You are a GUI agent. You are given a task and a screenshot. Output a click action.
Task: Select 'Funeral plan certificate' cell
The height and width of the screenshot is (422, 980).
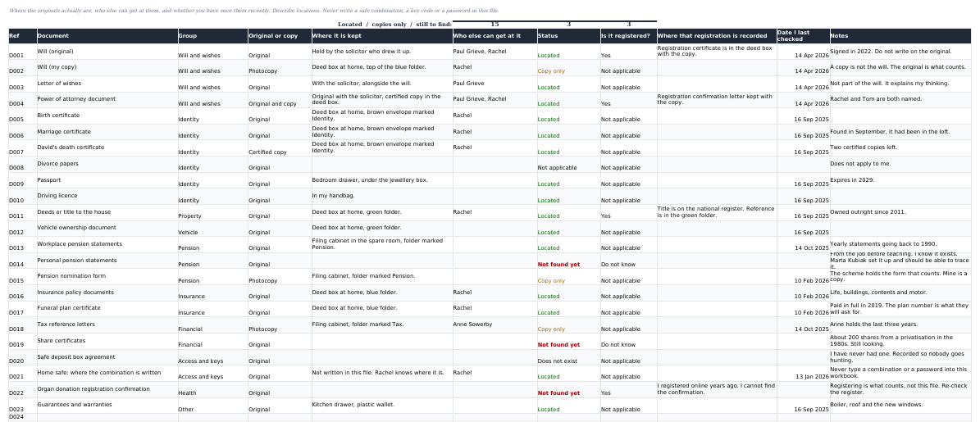pyautogui.click(x=107, y=309)
